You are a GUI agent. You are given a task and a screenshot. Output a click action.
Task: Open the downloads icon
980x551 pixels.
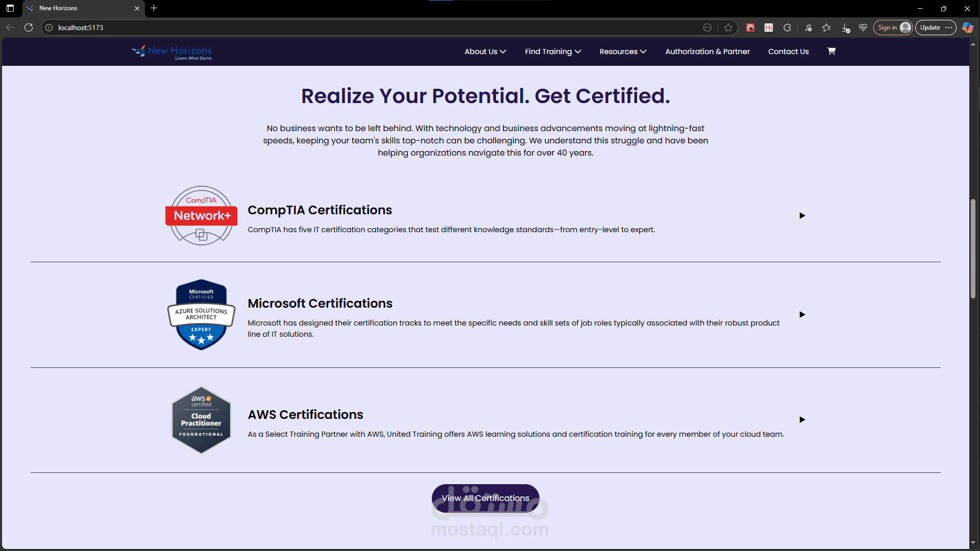click(x=845, y=28)
